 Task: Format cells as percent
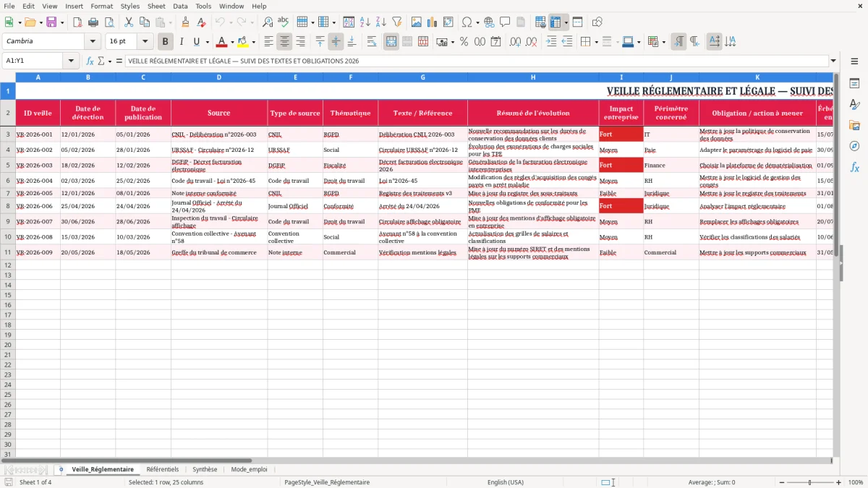pyautogui.click(x=464, y=42)
